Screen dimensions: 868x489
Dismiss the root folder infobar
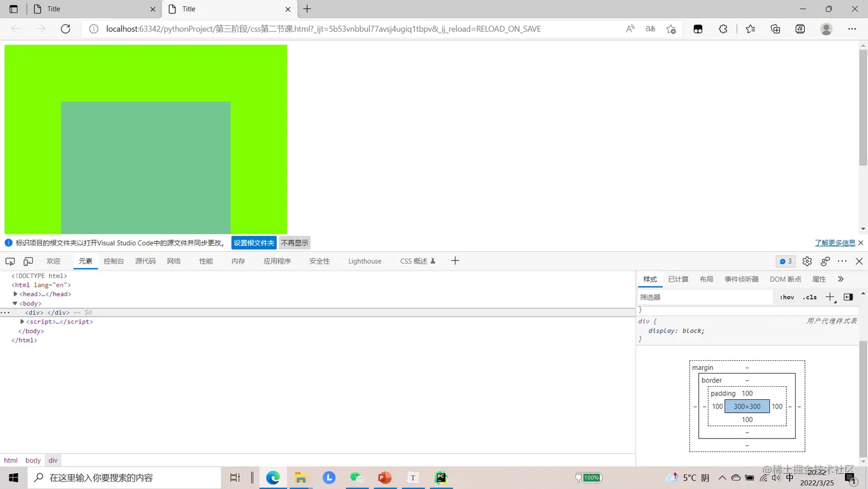click(861, 242)
